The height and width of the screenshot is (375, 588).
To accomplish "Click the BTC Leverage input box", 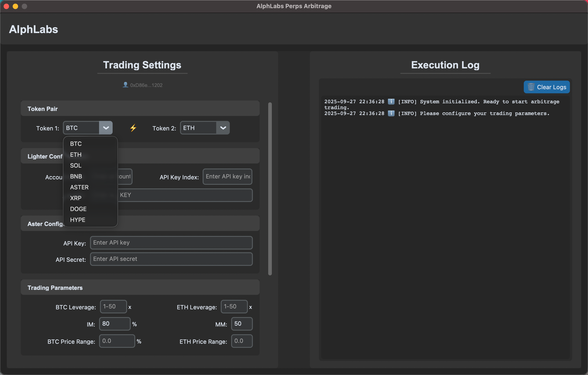I will [x=113, y=307].
